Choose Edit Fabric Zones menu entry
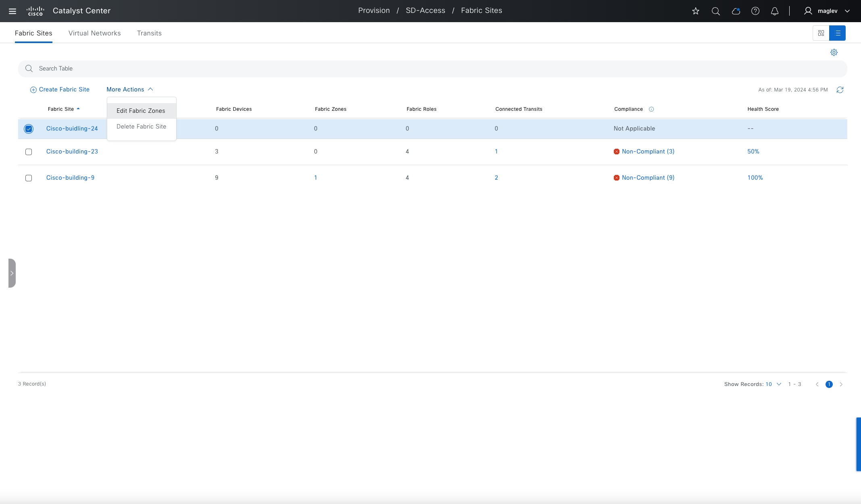The height and width of the screenshot is (504, 861). click(x=141, y=111)
